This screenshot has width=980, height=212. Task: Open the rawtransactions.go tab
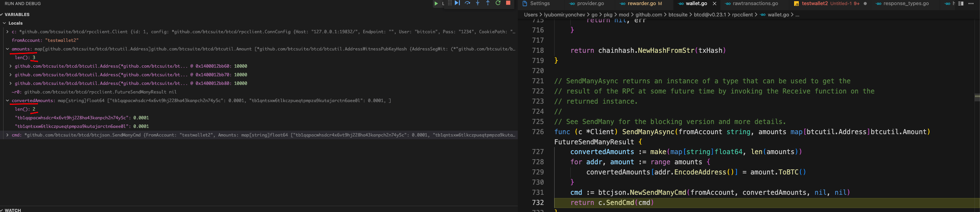point(755,4)
